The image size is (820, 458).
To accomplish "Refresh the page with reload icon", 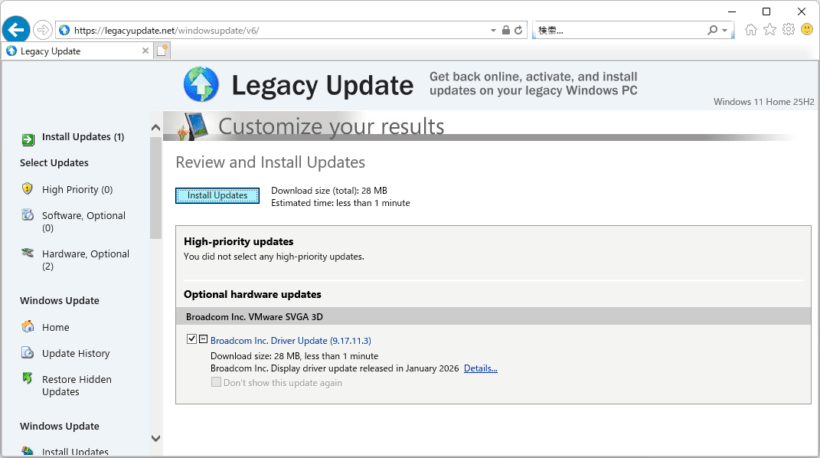I will pyautogui.click(x=518, y=30).
